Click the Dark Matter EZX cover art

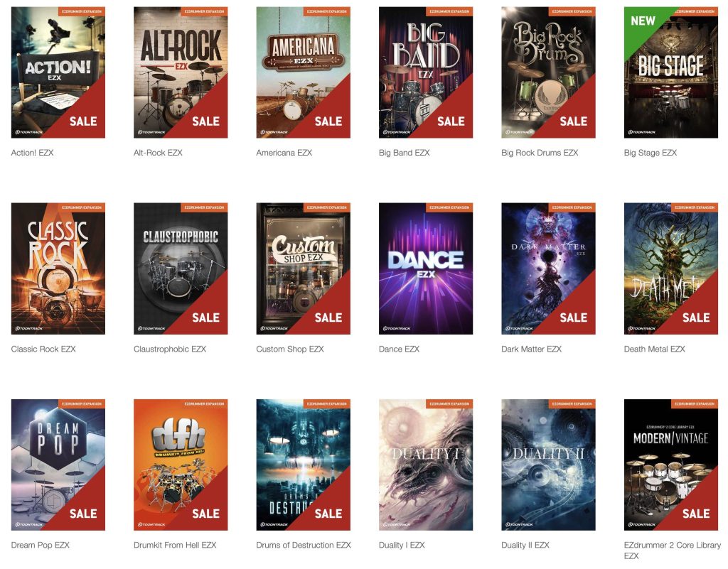(x=548, y=269)
